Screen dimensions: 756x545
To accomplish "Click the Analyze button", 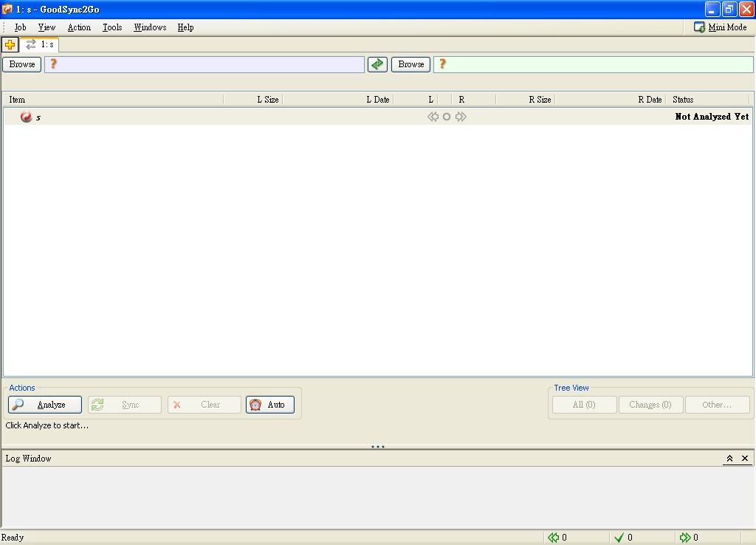I will click(45, 405).
